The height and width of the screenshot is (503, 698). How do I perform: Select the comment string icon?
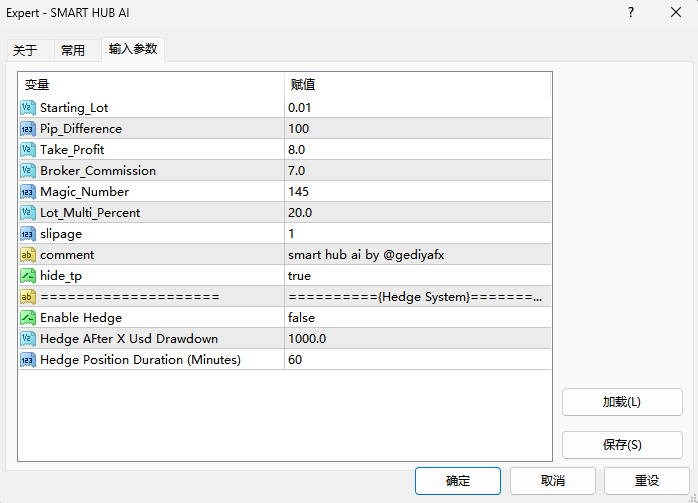coord(28,255)
